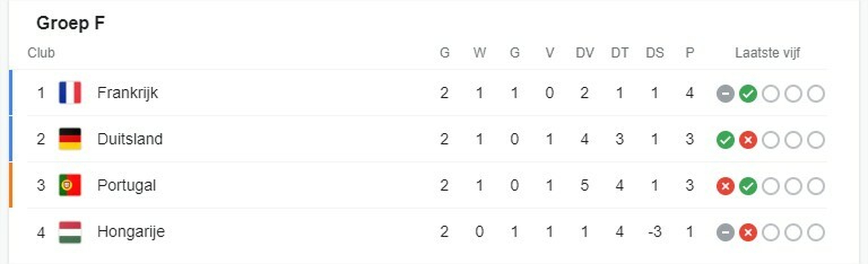
Task: Select the Portugal team name
Action: point(126,186)
